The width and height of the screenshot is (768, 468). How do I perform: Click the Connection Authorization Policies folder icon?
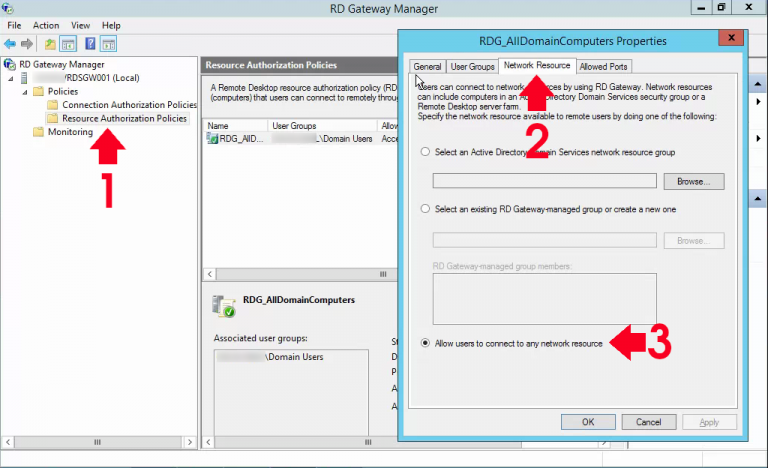[x=53, y=104]
